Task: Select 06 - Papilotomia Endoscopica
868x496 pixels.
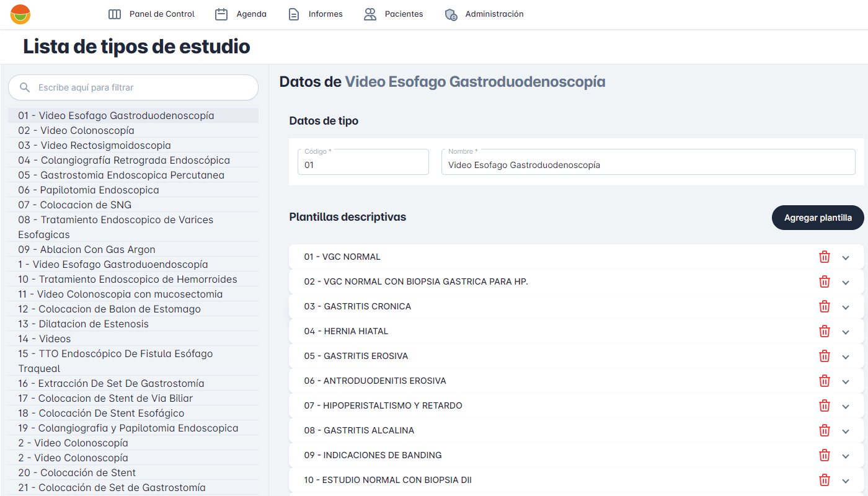Action: (x=133, y=190)
